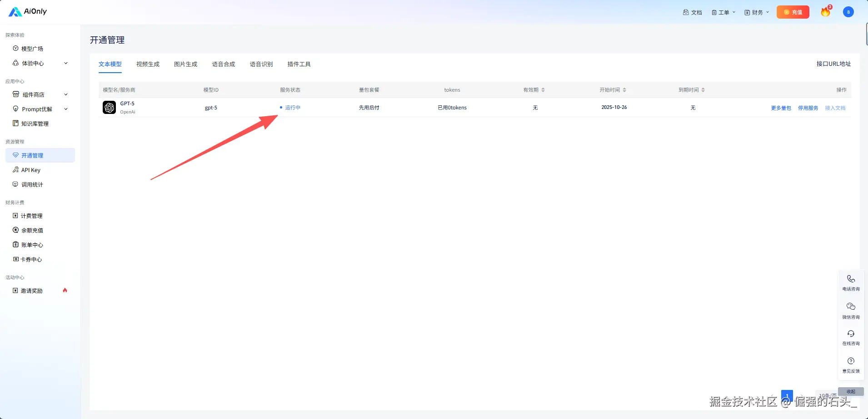Open the 财务 dropdown in the top bar

(757, 12)
